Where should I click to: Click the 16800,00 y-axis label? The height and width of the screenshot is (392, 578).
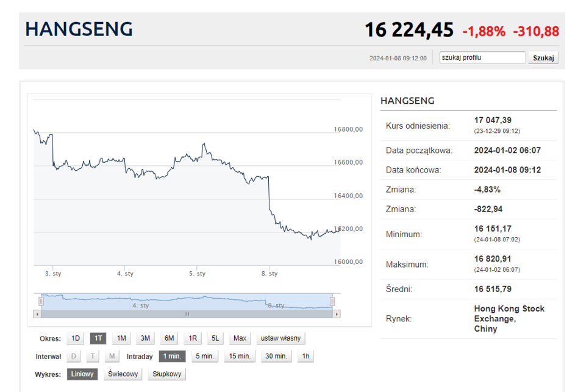[x=348, y=129]
